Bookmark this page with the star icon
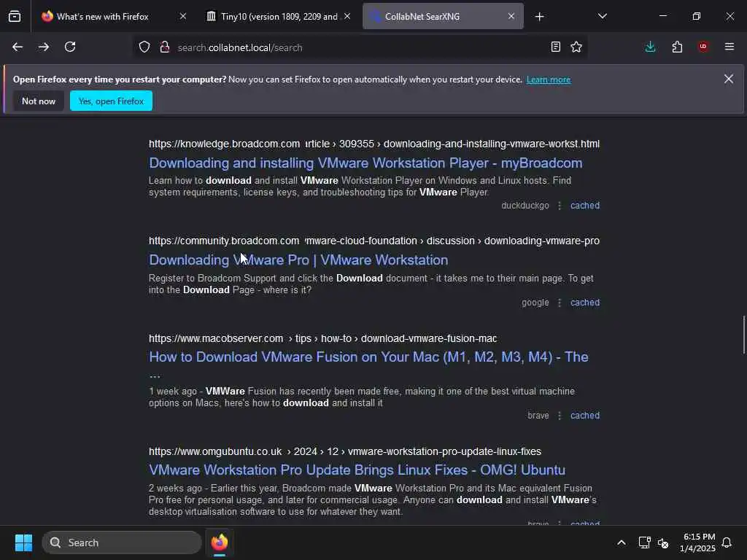 [576, 47]
